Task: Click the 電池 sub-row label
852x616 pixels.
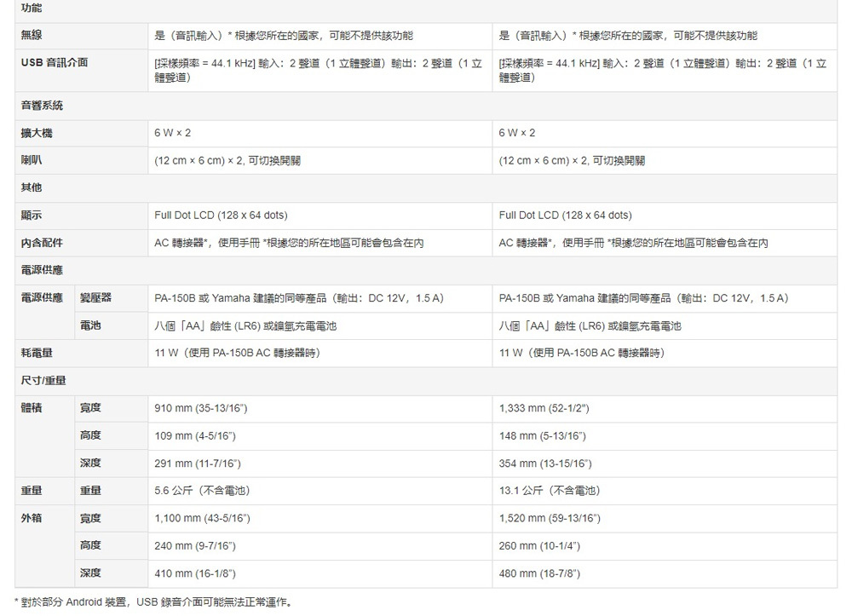Action: tap(90, 325)
